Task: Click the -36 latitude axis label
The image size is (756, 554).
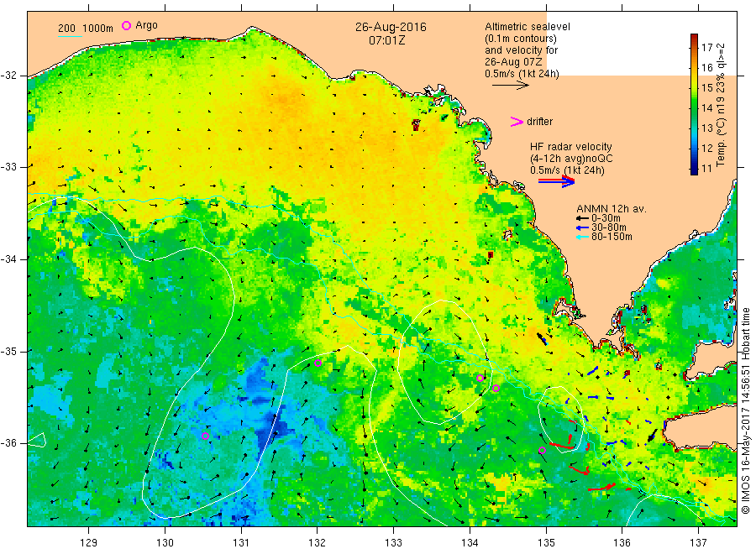Action: pyautogui.click(x=8, y=443)
